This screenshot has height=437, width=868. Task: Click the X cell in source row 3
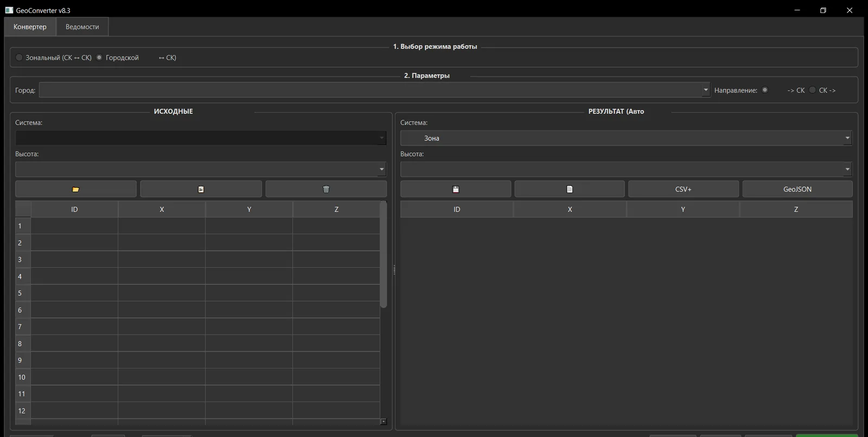tap(162, 260)
